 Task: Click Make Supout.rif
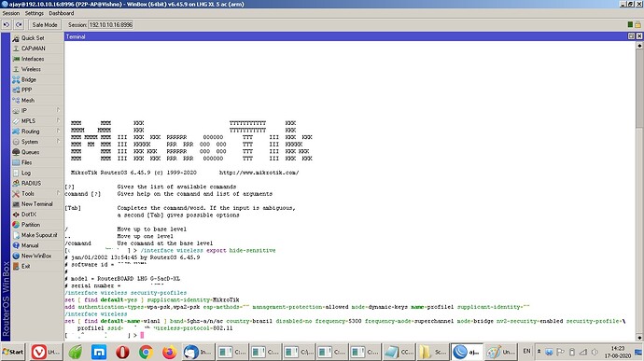pos(39,235)
